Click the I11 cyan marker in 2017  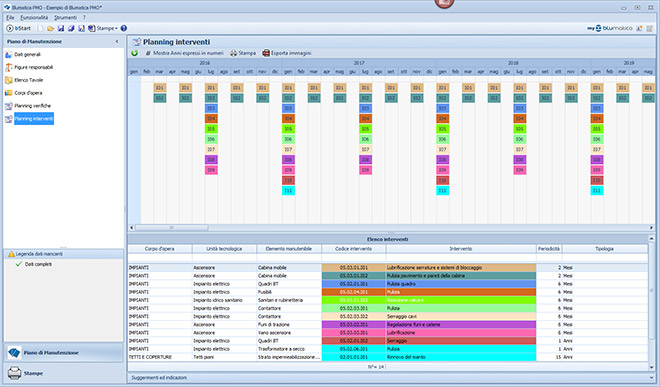(288, 190)
